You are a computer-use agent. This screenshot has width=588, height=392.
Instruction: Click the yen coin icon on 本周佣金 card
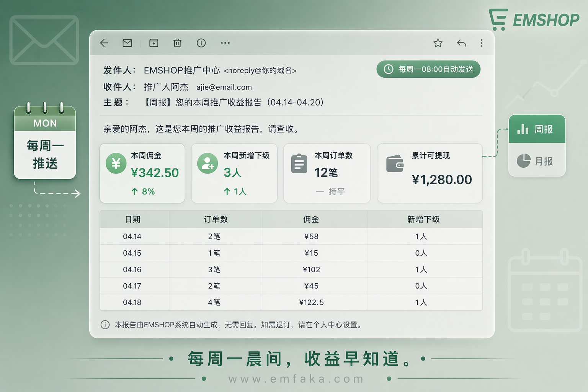116,163
